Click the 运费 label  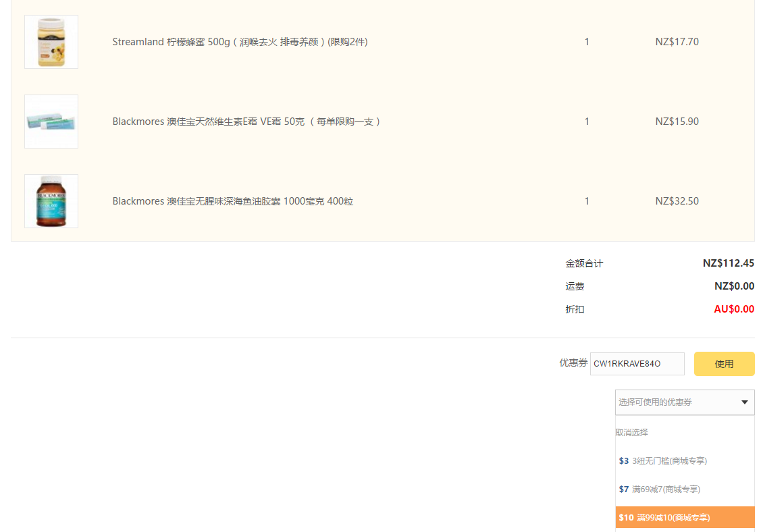click(x=575, y=286)
